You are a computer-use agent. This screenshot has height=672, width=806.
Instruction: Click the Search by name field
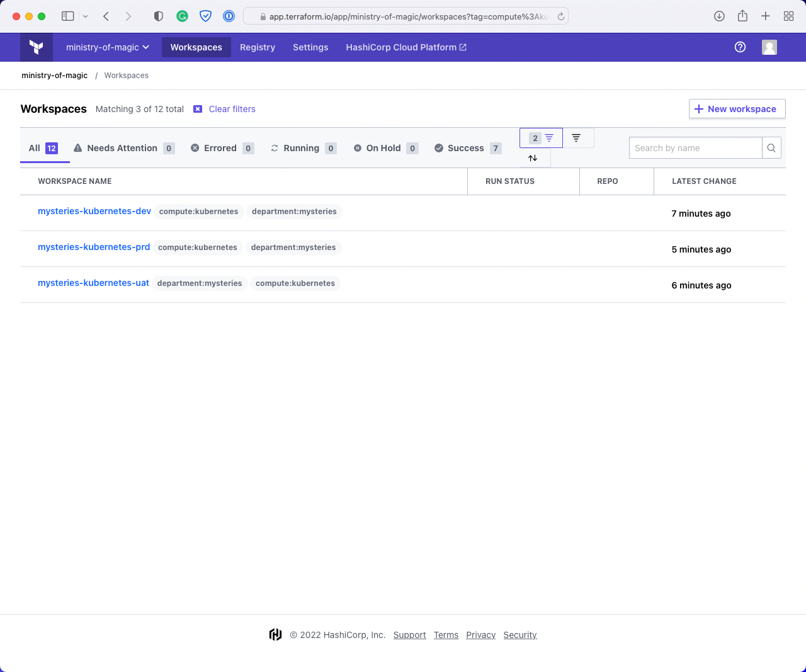click(x=695, y=148)
